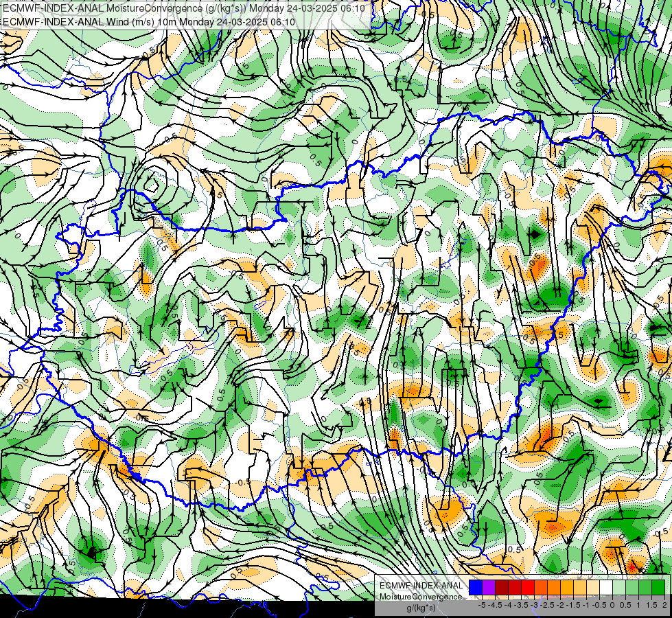This screenshot has height=618, width=672.
Task: Click the Wind 10m title line
Action: (x=149, y=21)
